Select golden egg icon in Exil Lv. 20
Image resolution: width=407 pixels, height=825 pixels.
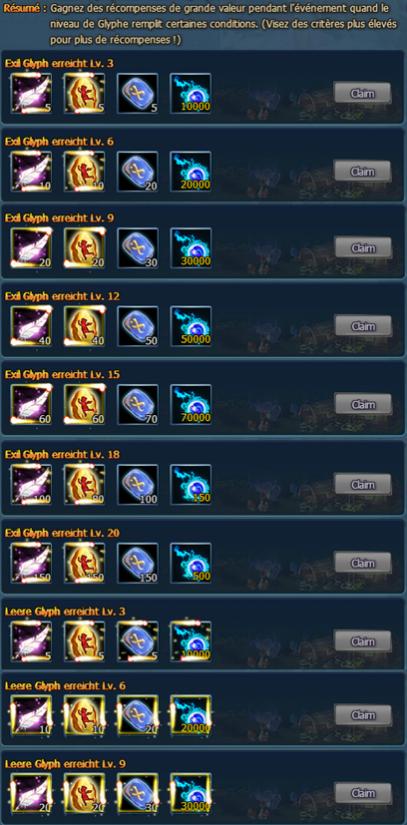click(84, 563)
